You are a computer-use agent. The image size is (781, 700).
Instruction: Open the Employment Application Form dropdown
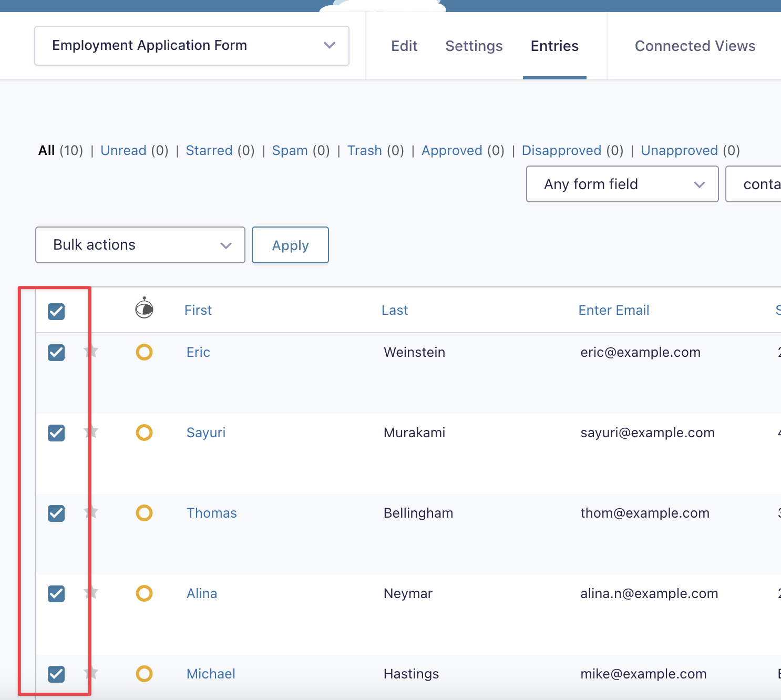192,46
